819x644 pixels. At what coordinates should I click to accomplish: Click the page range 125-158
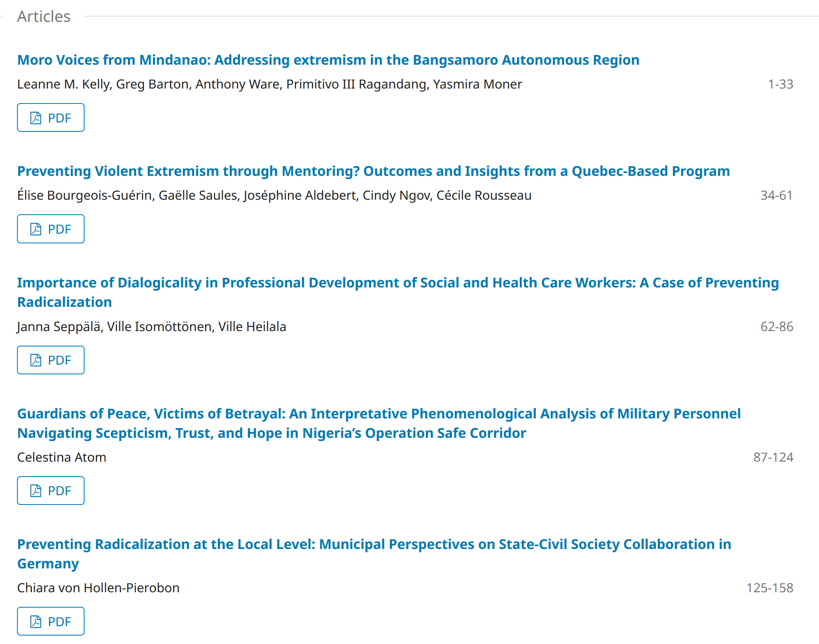tap(769, 588)
